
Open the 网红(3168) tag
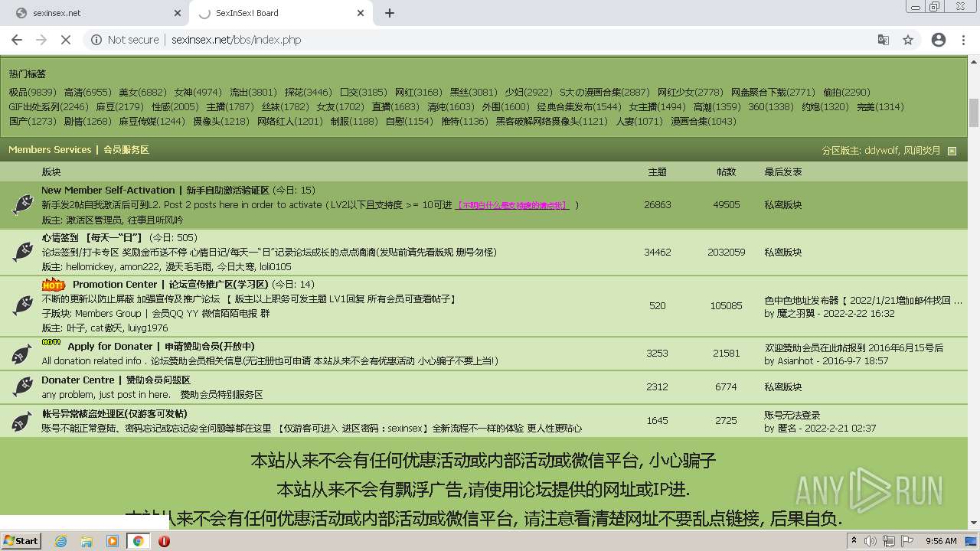click(x=418, y=92)
